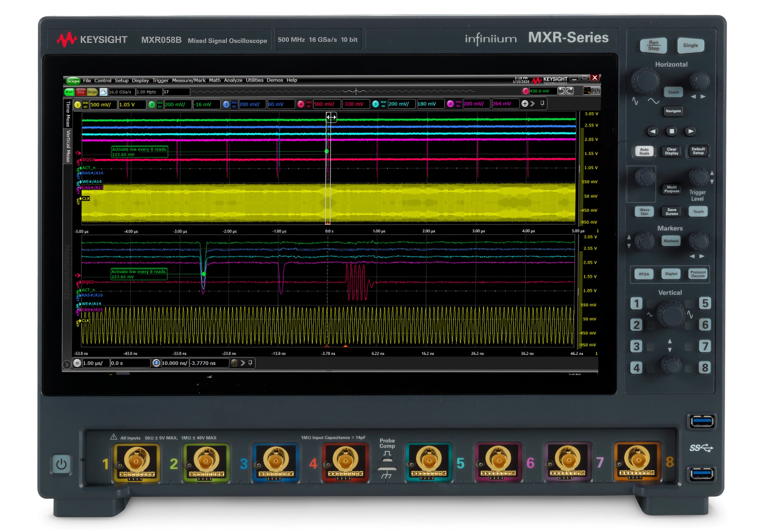Image resolution: width=764 pixels, height=532 pixels.
Task: Click the redo arrow icon
Action: point(570,91)
